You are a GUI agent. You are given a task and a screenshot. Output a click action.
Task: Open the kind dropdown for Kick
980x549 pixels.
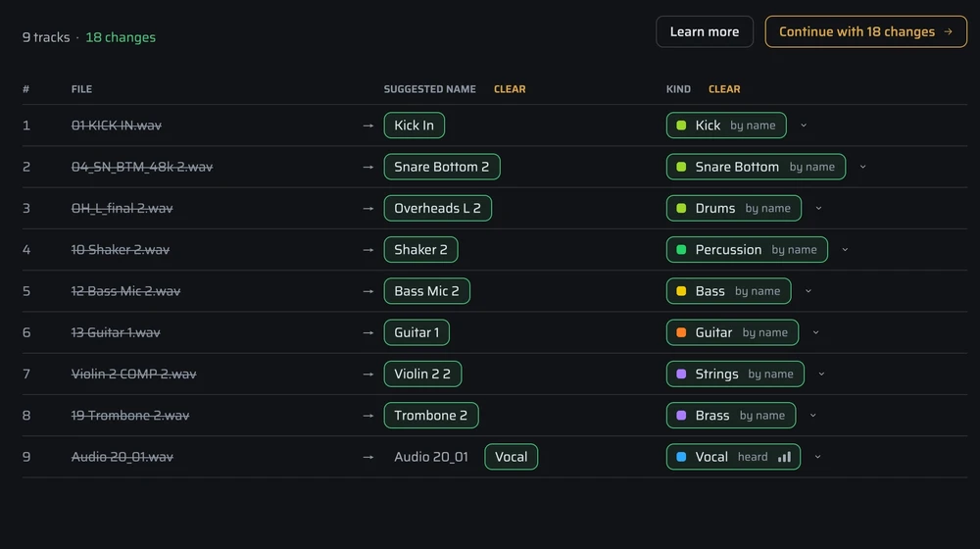click(804, 125)
